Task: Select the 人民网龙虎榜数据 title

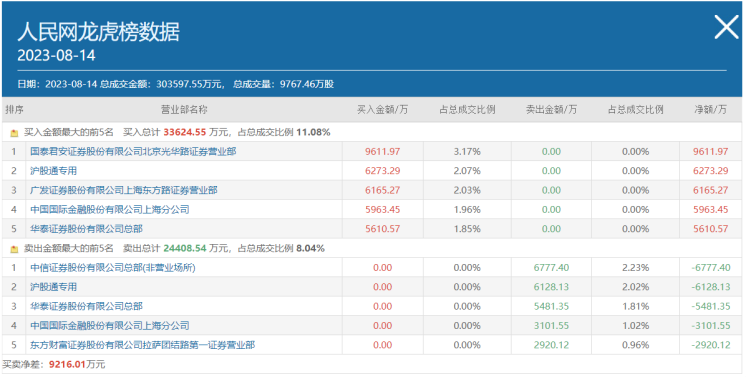Action: 98,32
